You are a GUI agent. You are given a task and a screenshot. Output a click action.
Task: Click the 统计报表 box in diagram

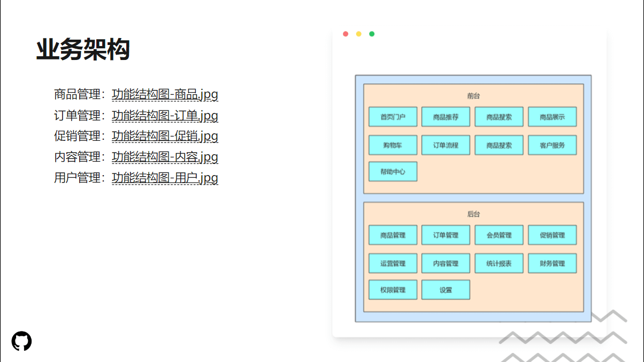[499, 263]
